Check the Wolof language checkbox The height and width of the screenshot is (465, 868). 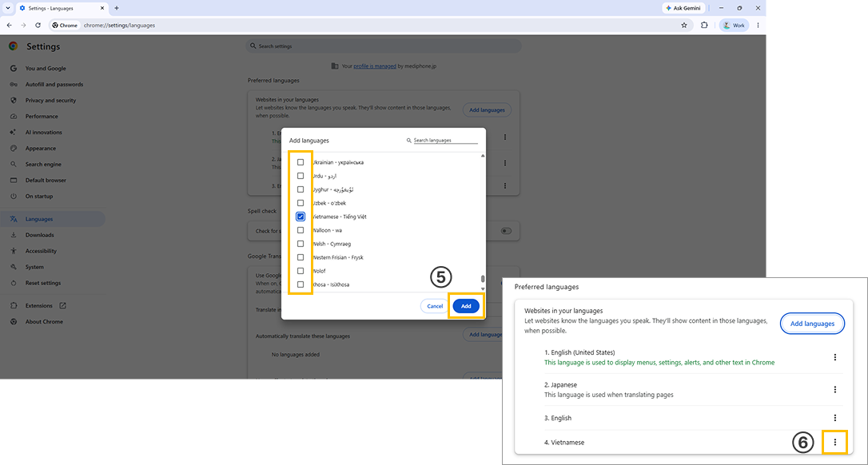pos(301,271)
